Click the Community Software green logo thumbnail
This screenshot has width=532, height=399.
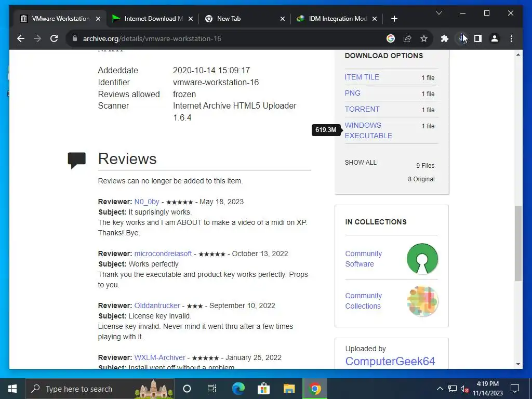(422, 259)
